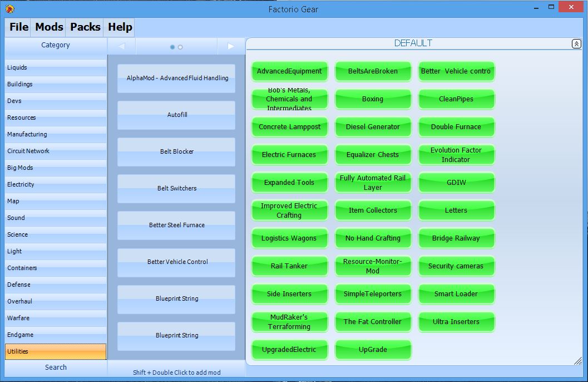Select the Buildings category
This screenshot has width=588, height=382.
point(56,84)
